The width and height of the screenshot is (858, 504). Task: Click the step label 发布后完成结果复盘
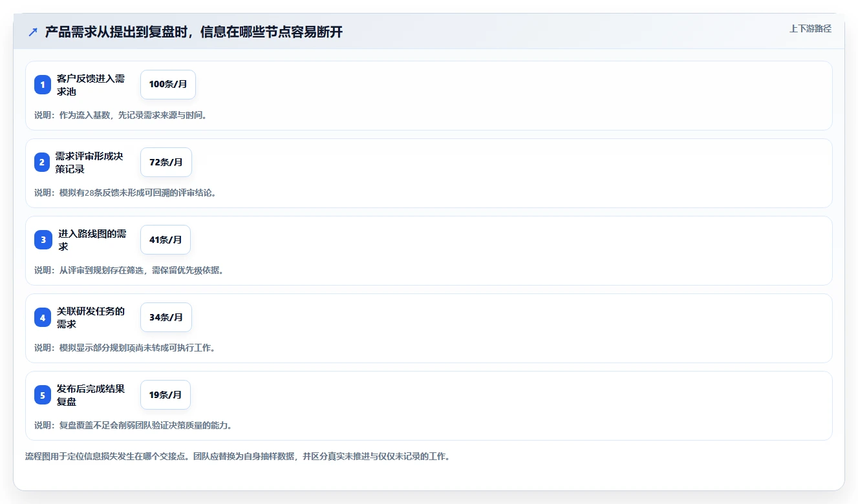(x=91, y=395)
